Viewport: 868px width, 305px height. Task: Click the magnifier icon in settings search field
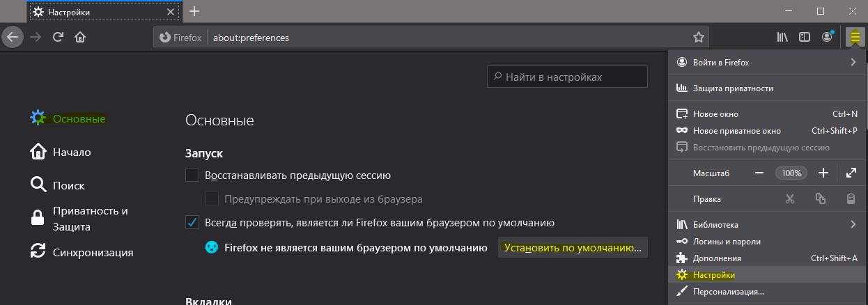click(497, 77)
